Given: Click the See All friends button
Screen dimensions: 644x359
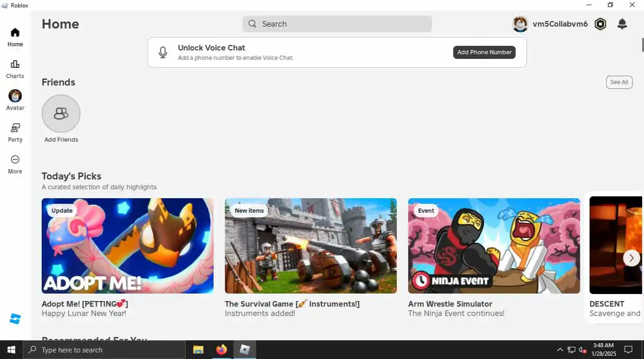Looking at the screenshot, I should (619, 82).
